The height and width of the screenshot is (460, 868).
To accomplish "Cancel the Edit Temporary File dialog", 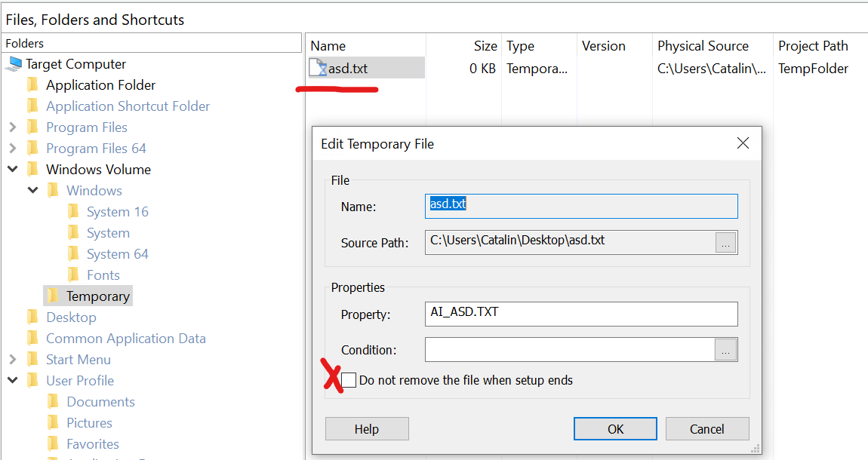I will tap(706, 429).
